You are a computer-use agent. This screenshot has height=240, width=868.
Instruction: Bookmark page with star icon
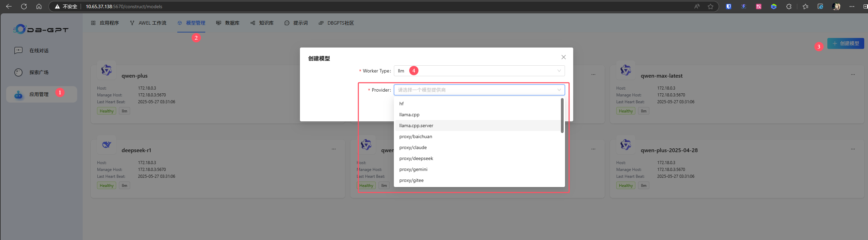coord(711,6)
